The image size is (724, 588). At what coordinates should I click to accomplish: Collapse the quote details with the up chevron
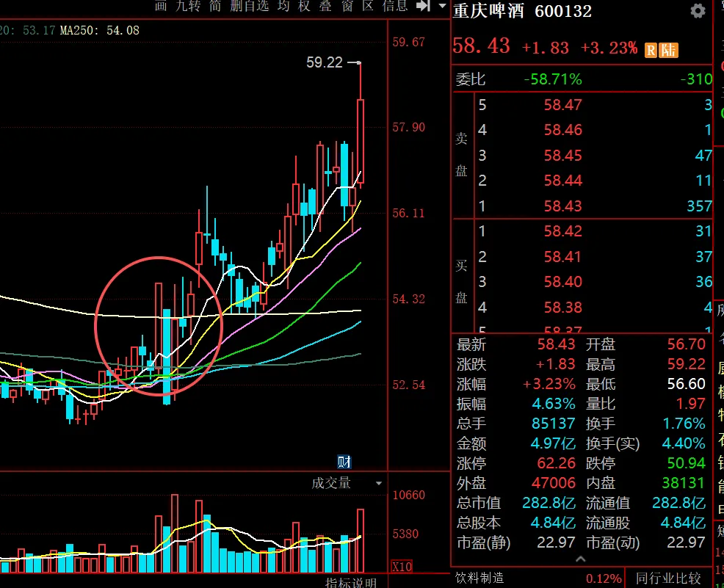coord(580,559)
